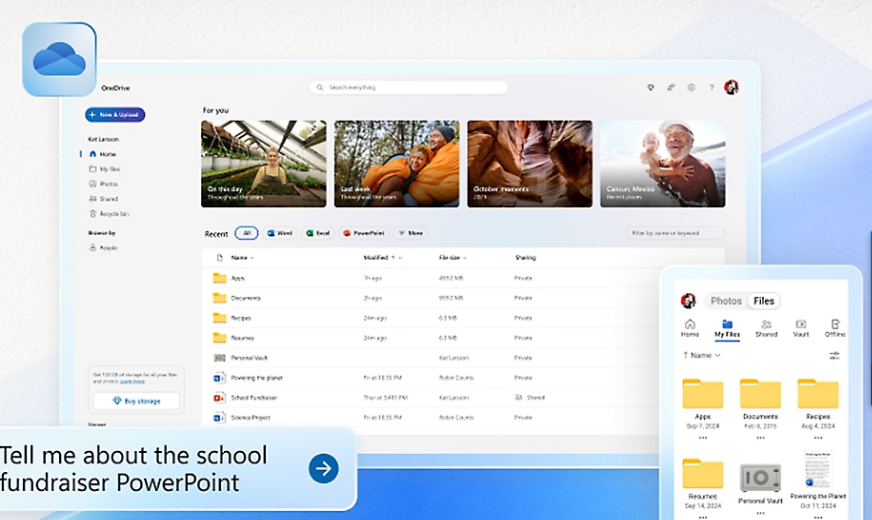The image size is (872, 520).
Task: Open the Cancun, Mexico memory card
Action: pos(662,164)
